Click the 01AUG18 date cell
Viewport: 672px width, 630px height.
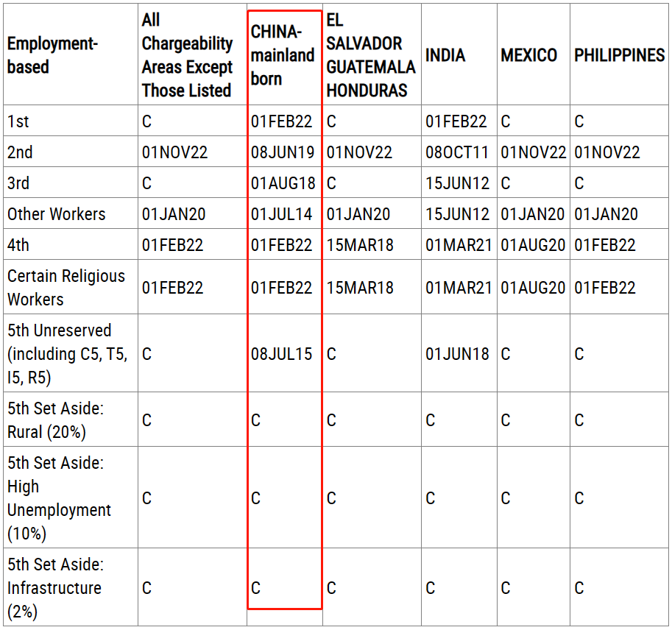pos(283,183)
